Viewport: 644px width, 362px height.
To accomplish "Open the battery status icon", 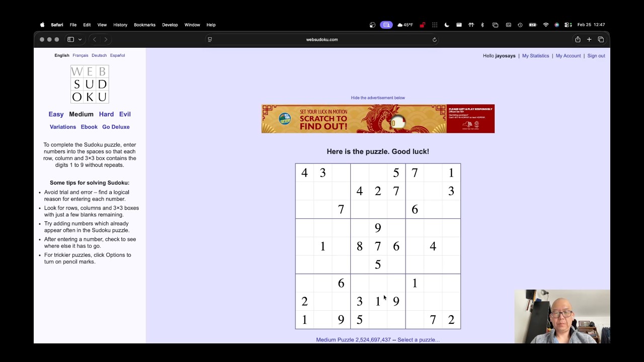I will [x=533, y=25].
